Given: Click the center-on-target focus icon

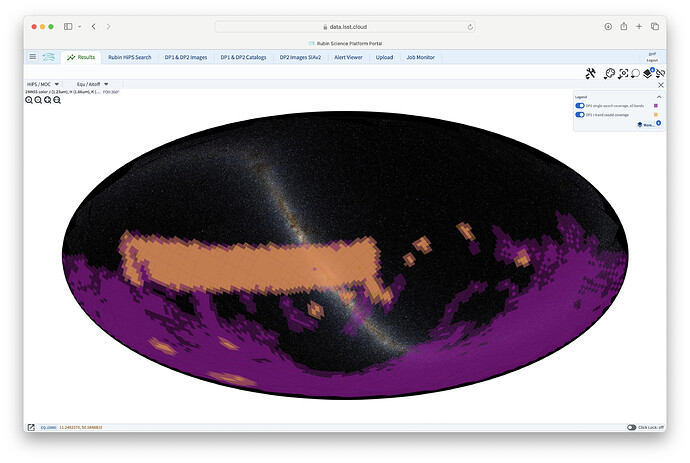Looking at the screenshot, I should (x=623, y=73).
